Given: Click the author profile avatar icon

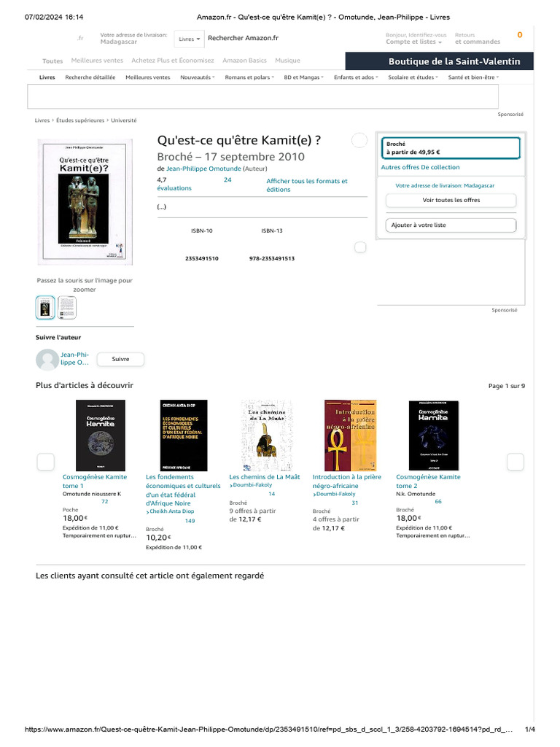Looking at the screenshot, I should [47, 360].
